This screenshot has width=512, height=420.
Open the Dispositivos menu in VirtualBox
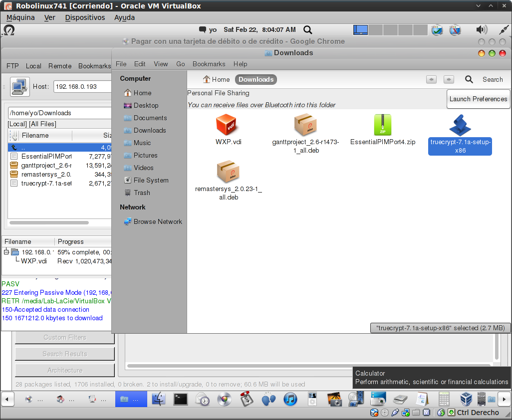click(85, 17)
